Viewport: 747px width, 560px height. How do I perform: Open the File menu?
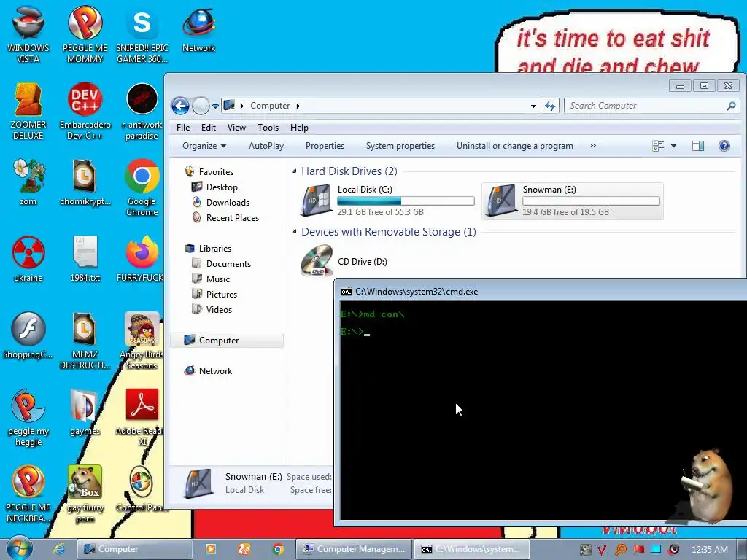(x=183, y=128)
